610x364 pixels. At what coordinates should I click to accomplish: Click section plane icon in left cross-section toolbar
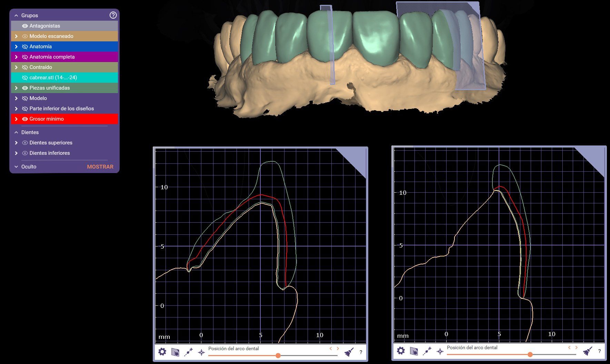tap(175, 352)
